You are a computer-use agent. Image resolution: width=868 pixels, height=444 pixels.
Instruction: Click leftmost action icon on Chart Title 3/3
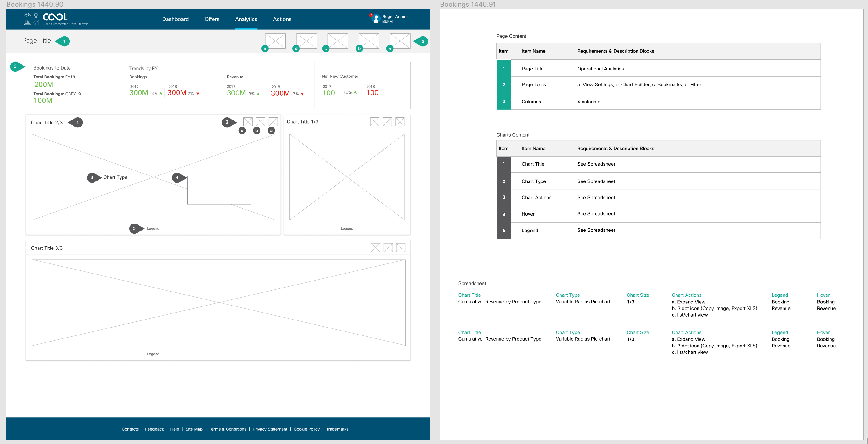pyautogui.click(x=375, y=248)
